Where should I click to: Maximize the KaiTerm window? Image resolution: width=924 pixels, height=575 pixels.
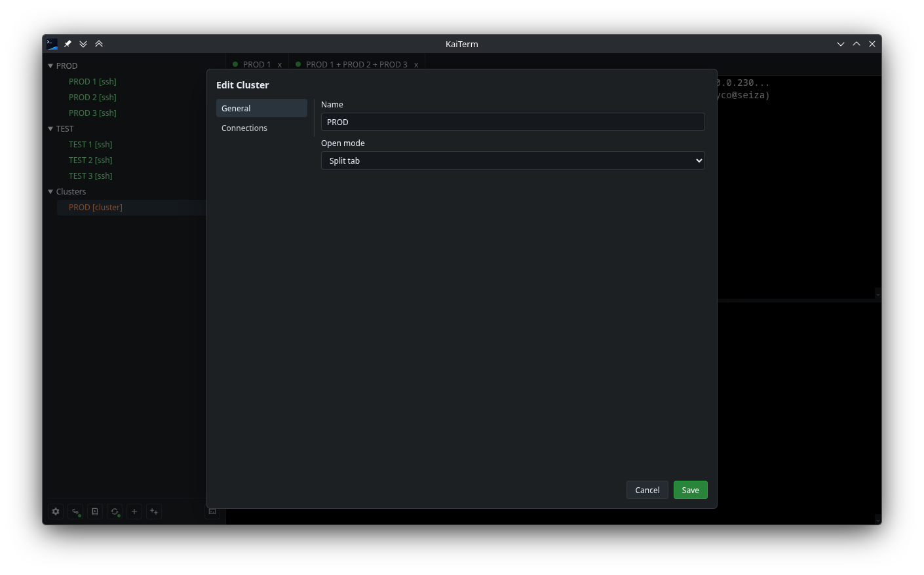tap(857, 44)
